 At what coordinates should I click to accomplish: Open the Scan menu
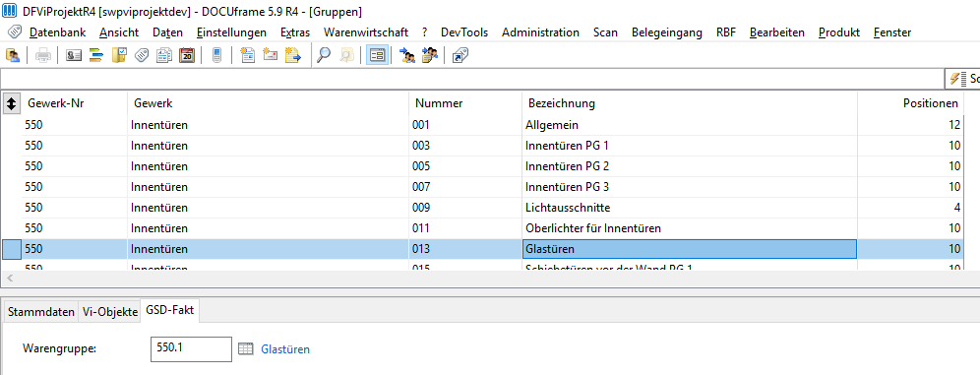606,32
